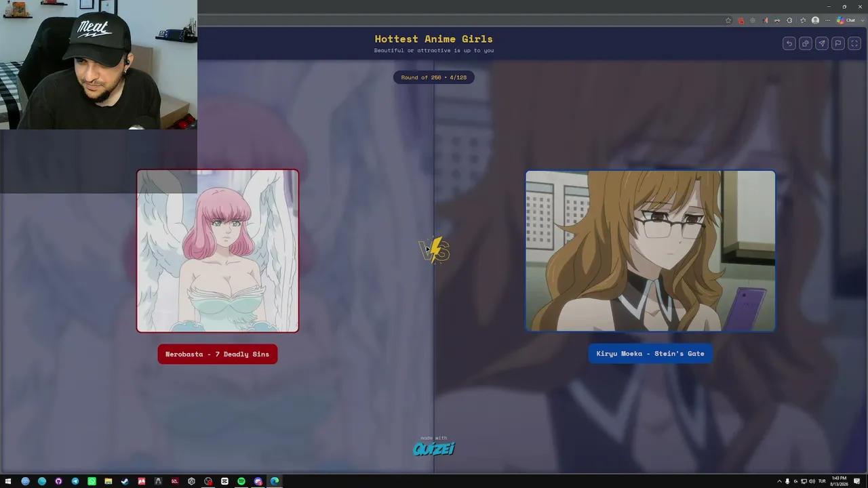Open the browser Extensions icon

tap(789, 20)
